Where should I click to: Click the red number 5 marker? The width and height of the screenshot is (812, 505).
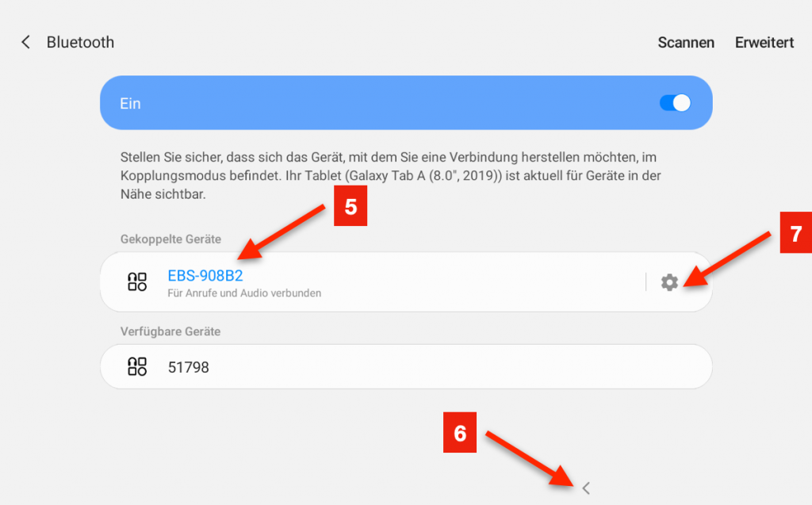click(350, 209)
